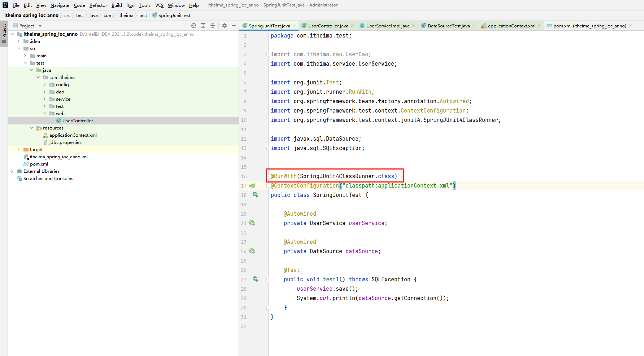Image resolution: width=644 pixels, height=356 pixels.
Task: Open Project panel settings gear
Action: point(225,26)
